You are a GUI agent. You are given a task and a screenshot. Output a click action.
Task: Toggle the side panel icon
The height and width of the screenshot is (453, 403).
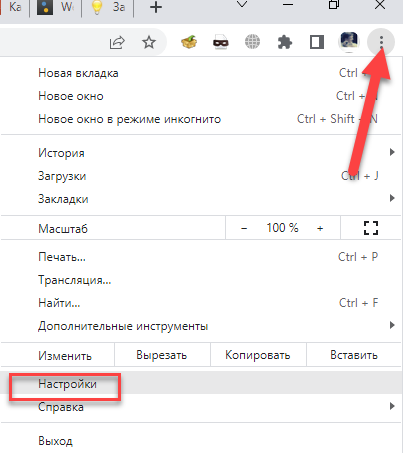(317, 42)
